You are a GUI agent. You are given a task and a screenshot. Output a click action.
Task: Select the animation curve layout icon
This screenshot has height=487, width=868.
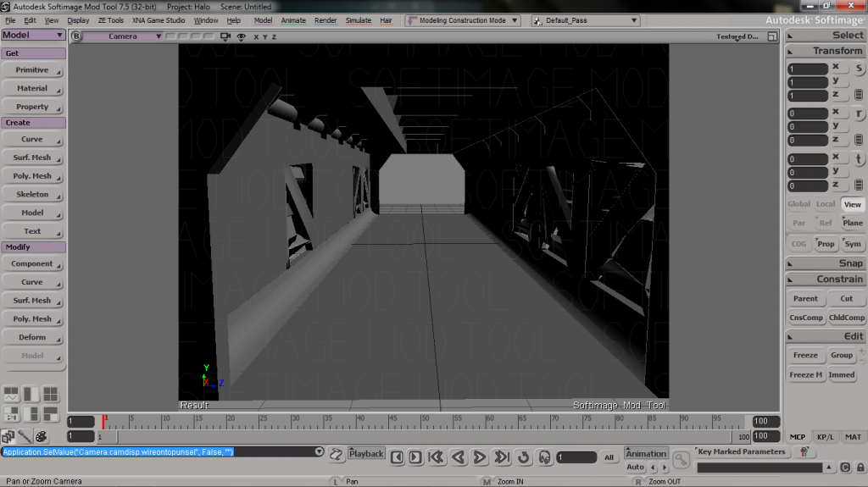pos(11,394)
